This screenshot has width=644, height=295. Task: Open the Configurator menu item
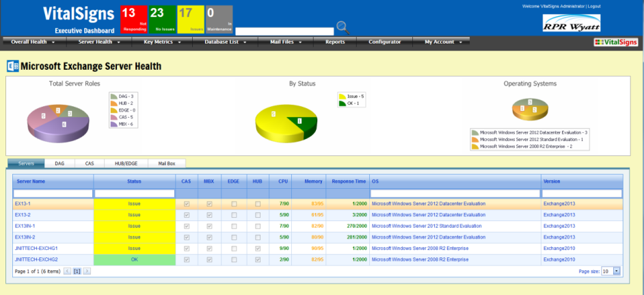pos(384,42)
